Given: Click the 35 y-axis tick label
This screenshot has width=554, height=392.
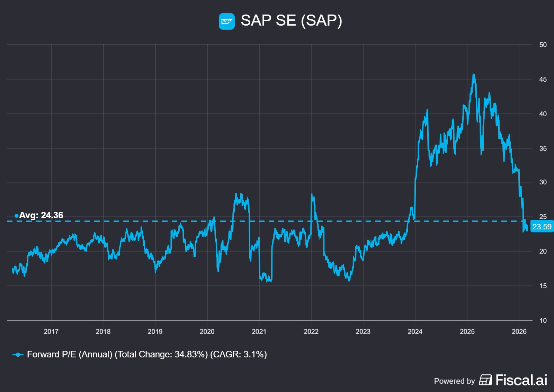Looking at the screenshot, I should (x=543, y=148).
